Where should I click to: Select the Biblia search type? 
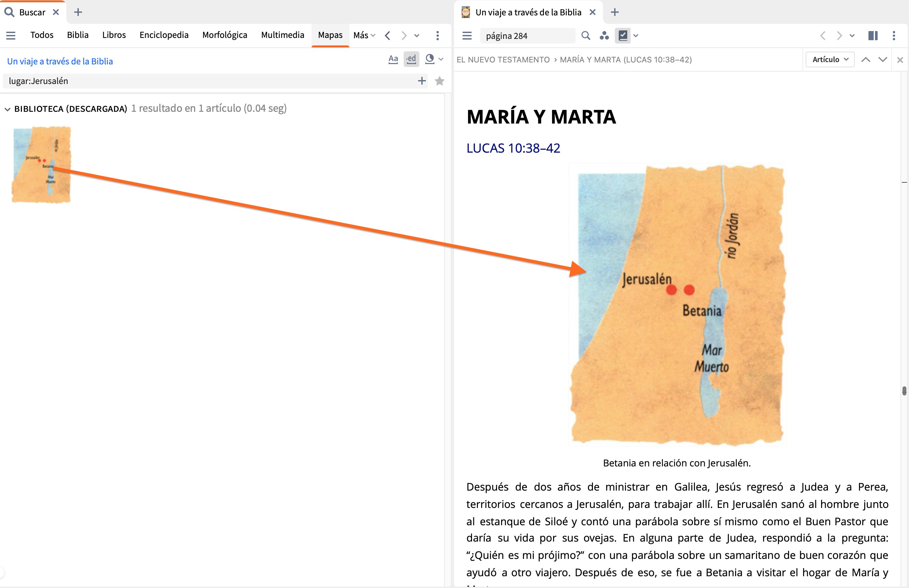click(x=78, y=35)
